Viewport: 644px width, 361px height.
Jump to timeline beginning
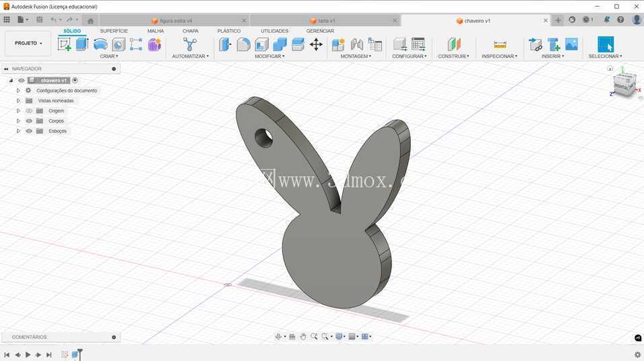(7, 354)
